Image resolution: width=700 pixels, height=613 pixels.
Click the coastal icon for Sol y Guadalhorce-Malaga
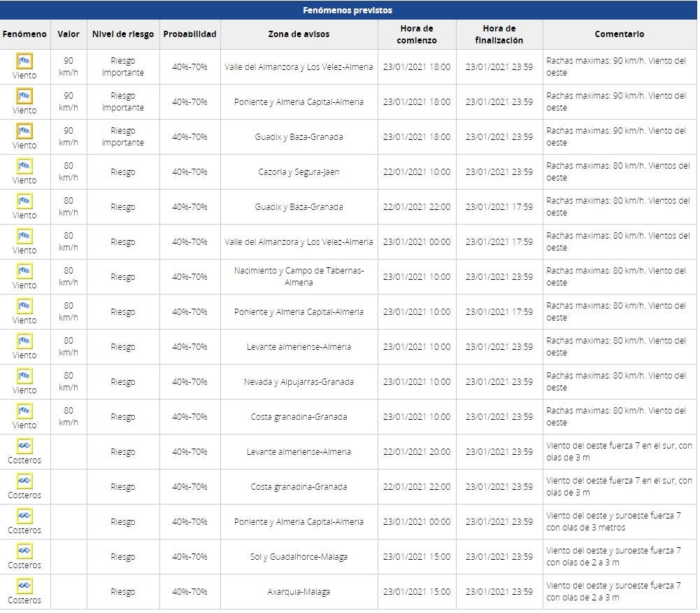[24, 551]
